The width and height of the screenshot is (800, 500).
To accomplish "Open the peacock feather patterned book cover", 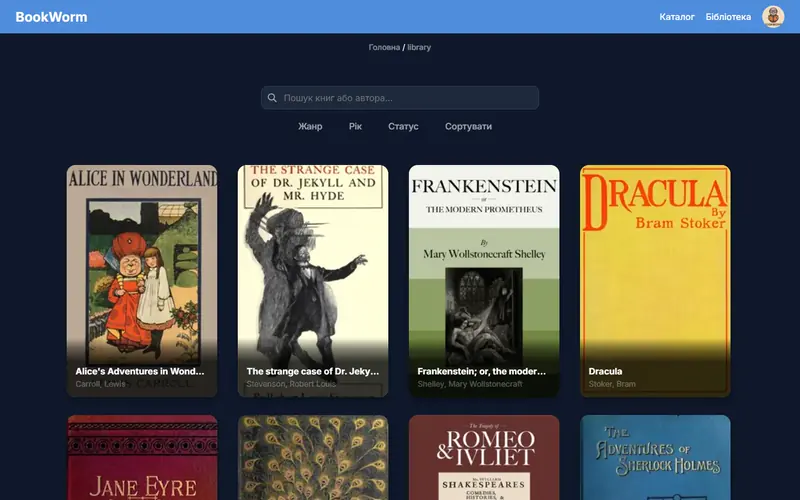I will click(313, 458).
